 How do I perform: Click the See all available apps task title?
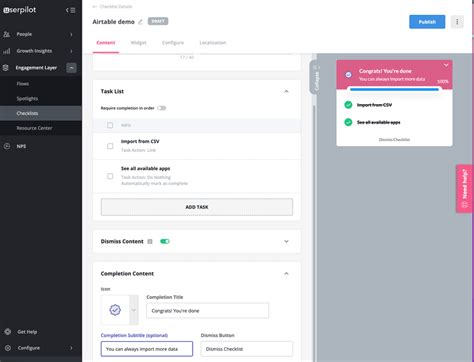click(145, 169)
